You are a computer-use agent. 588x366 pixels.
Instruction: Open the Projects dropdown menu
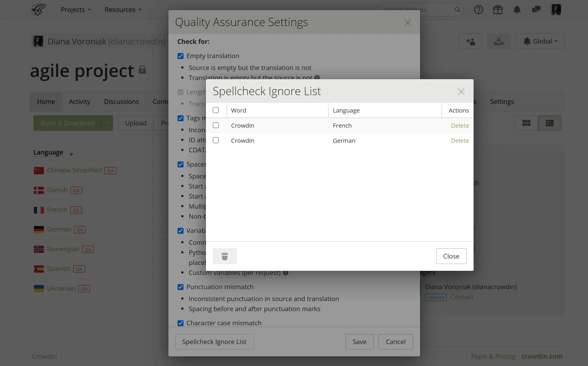tap(76, 10)
